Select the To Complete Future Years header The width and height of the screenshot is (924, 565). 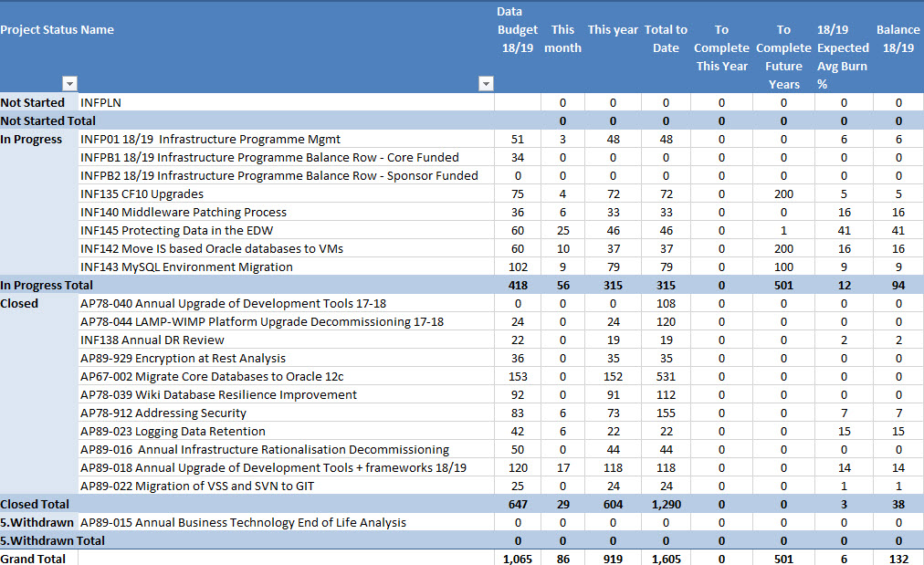tap(783, 58)
